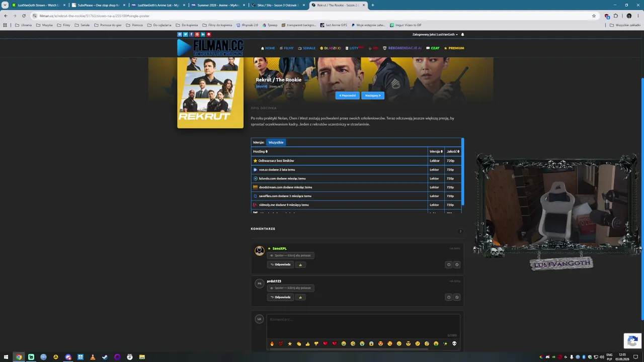644x362 pixels.
Task: Select the vidmoly.me hosting link
Action: click(356, 205)
